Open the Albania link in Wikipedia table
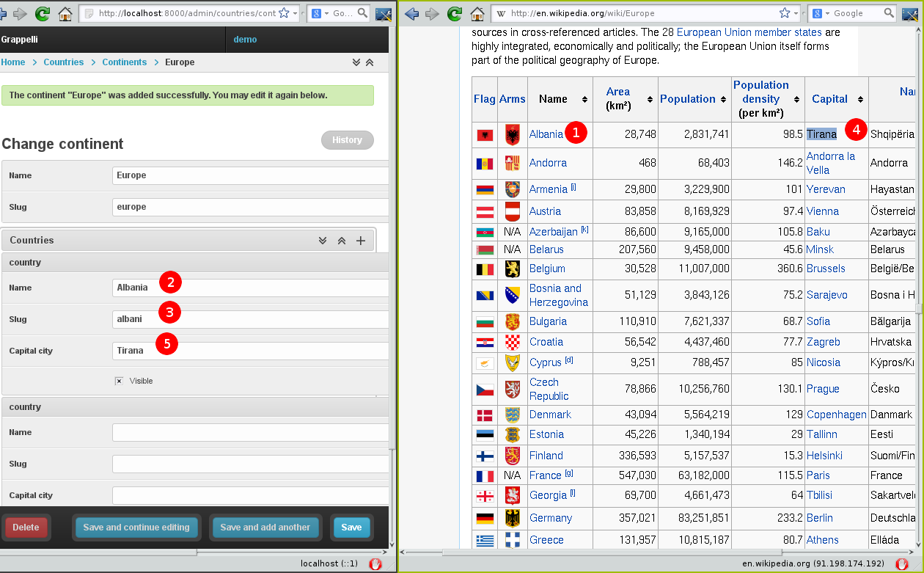 [546, 134]
